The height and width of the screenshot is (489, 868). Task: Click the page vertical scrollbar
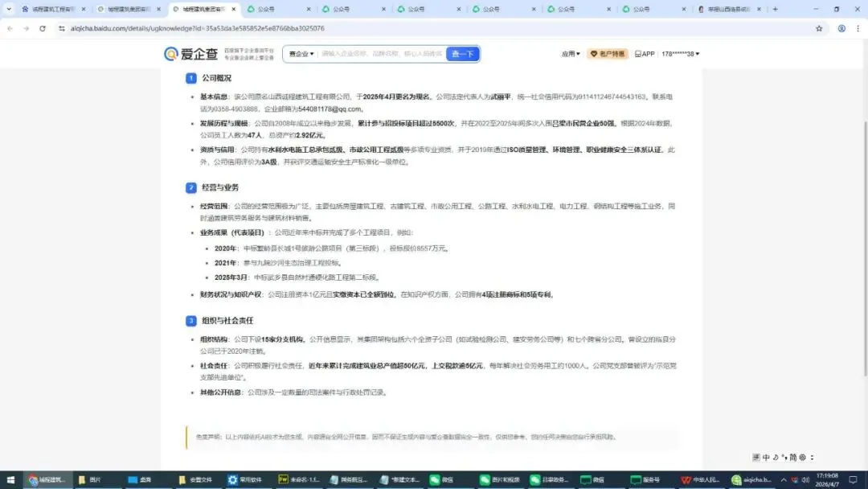click(865, 249)
